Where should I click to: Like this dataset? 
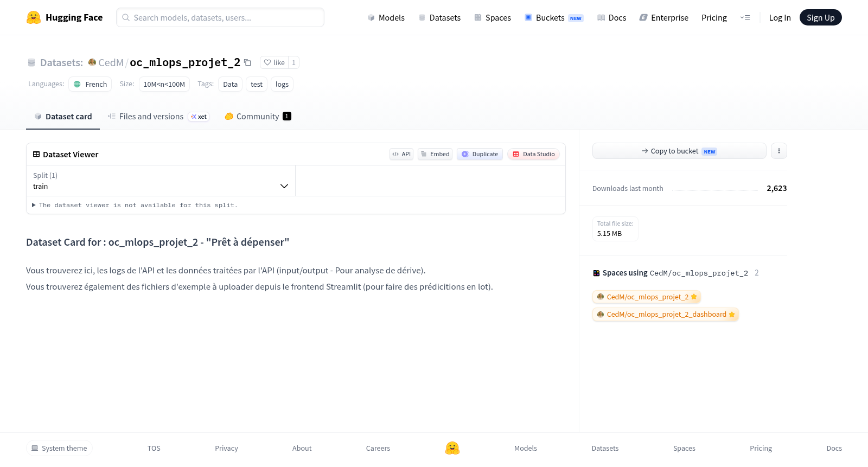point(274,62)
